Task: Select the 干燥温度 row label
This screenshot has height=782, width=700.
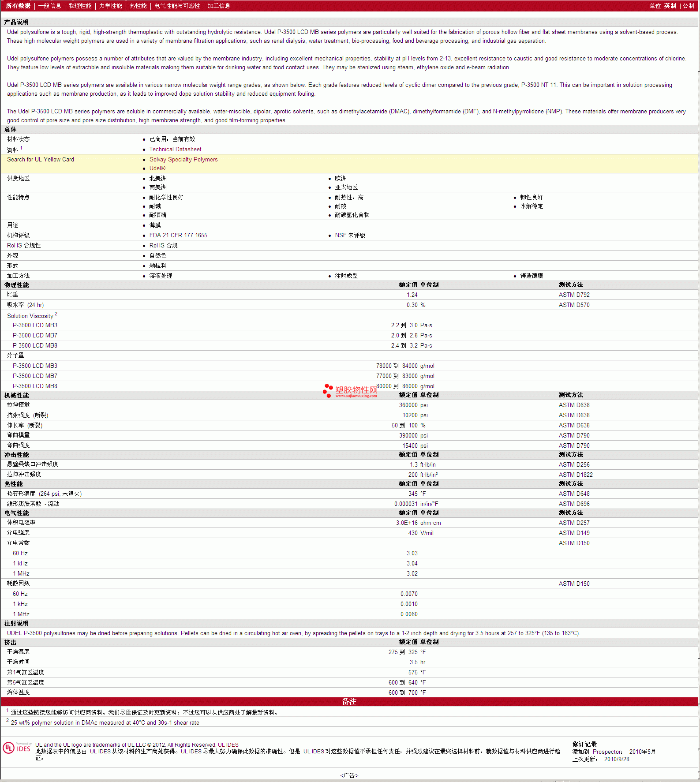Action: pos(18,652)
